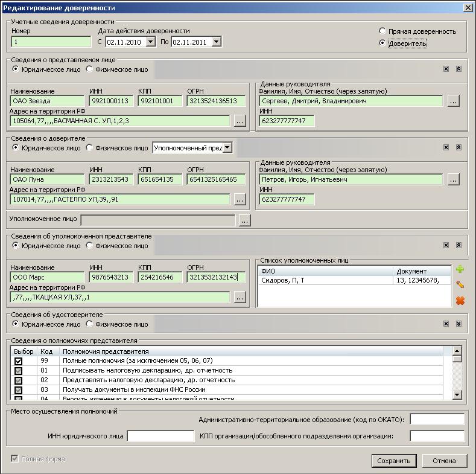Click the KPP field 651654135
The width and height of the screenshot is (476, 474).
(x=160, y=179)
